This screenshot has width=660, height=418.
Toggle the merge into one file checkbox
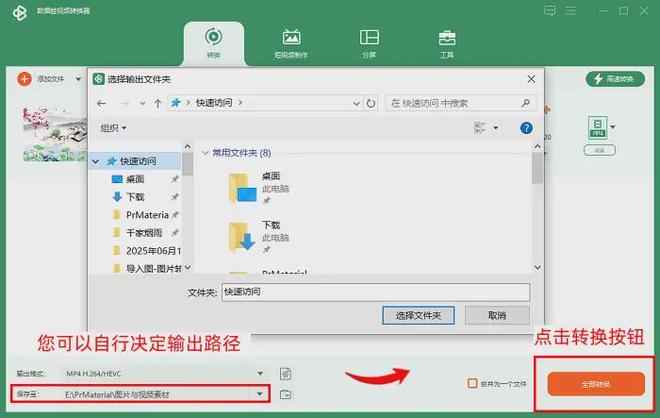(473, 383)
